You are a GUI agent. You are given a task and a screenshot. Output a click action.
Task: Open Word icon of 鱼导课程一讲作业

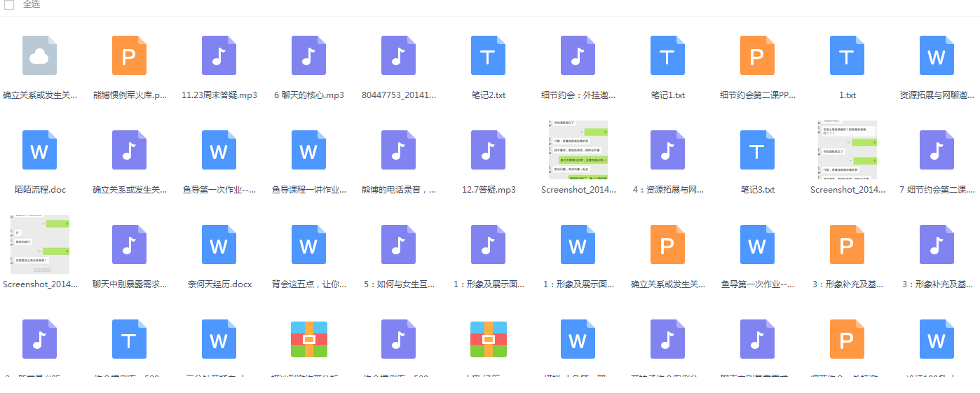tap(308, 150)
